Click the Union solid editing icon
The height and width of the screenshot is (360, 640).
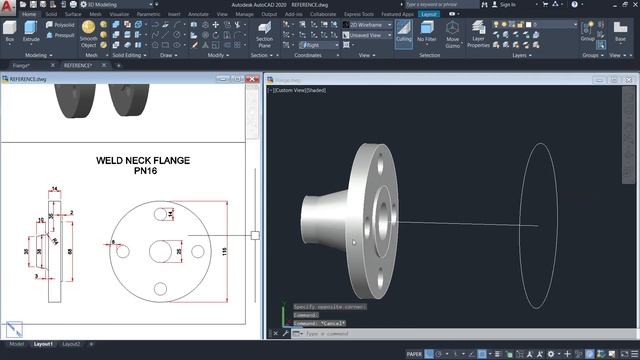[x=116, y=24]
